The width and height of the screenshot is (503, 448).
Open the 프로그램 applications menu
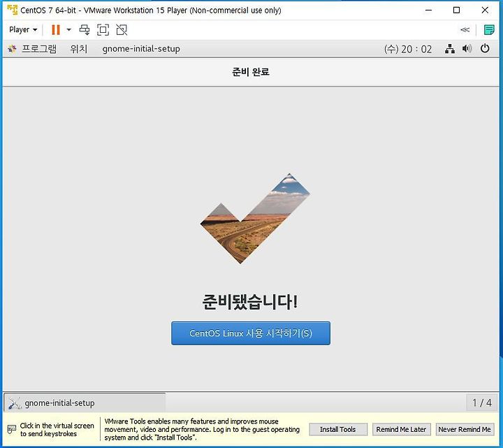pyautogui.click(x=39, y=49)
